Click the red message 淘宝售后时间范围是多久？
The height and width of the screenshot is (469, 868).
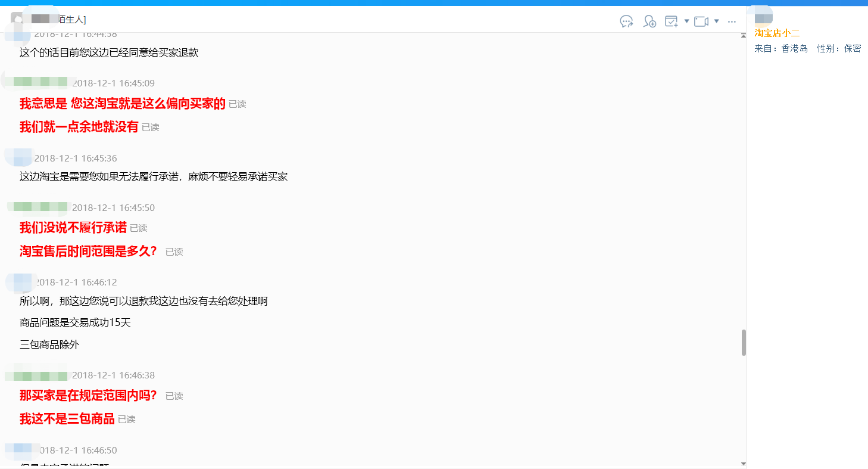[x=89, y=251]
